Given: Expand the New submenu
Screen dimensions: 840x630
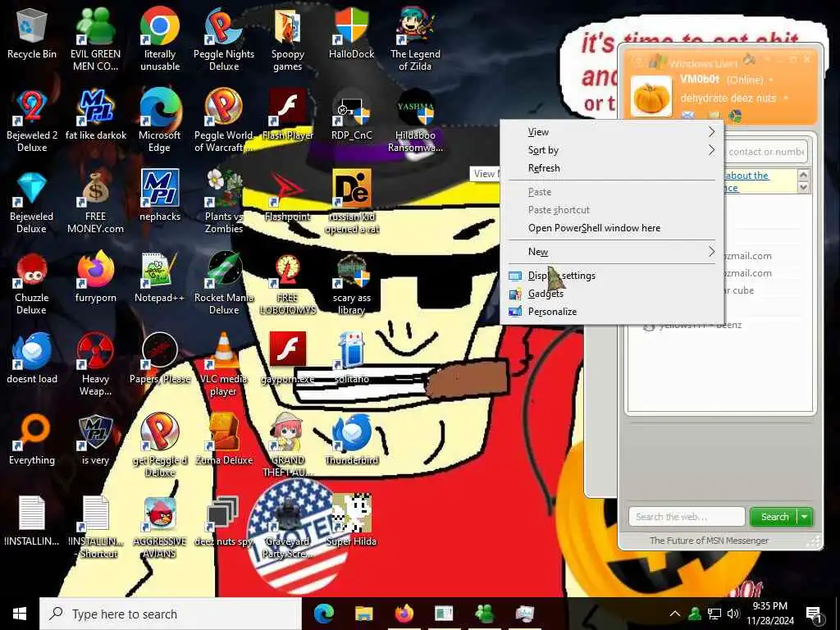Looking at the screenshot, I should (612, 252).
